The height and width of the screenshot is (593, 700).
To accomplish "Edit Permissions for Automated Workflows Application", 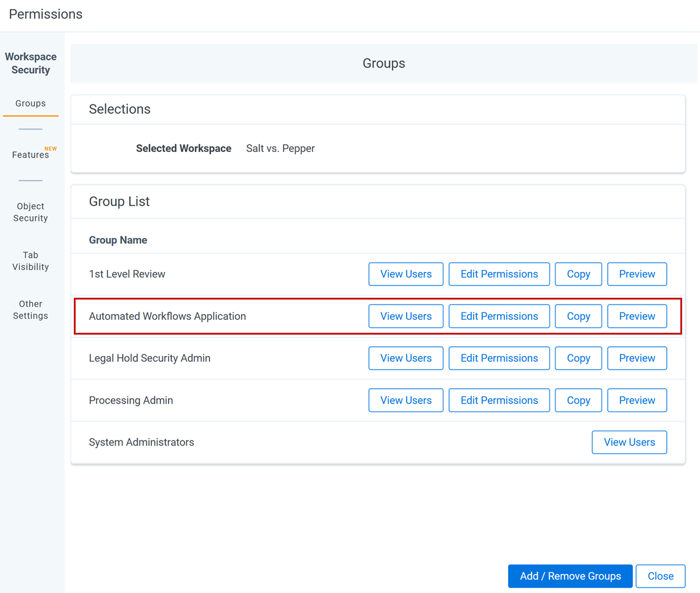I will (499, 316).
